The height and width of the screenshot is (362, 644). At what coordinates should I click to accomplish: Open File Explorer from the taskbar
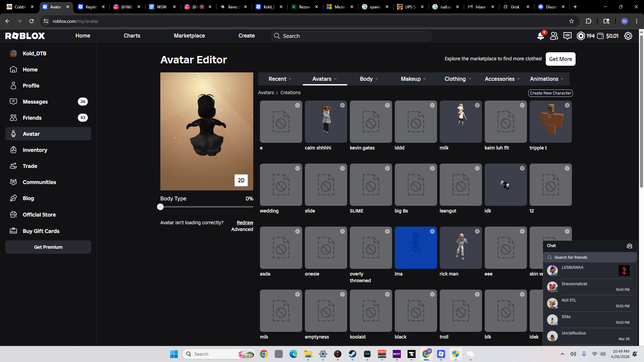308,354
